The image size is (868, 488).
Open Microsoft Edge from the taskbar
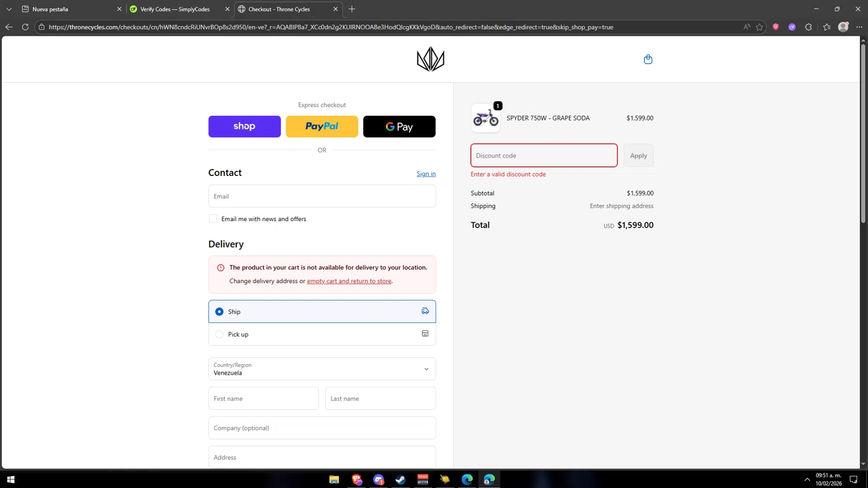coord(467,479)
